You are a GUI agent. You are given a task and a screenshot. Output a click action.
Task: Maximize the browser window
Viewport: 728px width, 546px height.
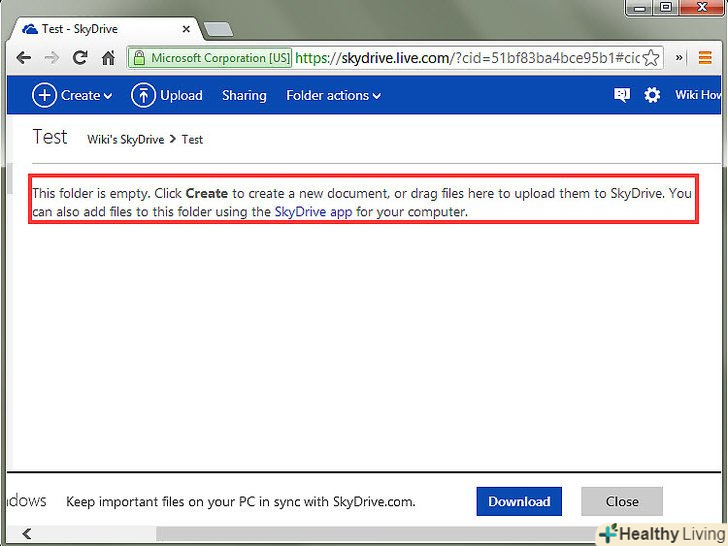click(x=666, y=8)
